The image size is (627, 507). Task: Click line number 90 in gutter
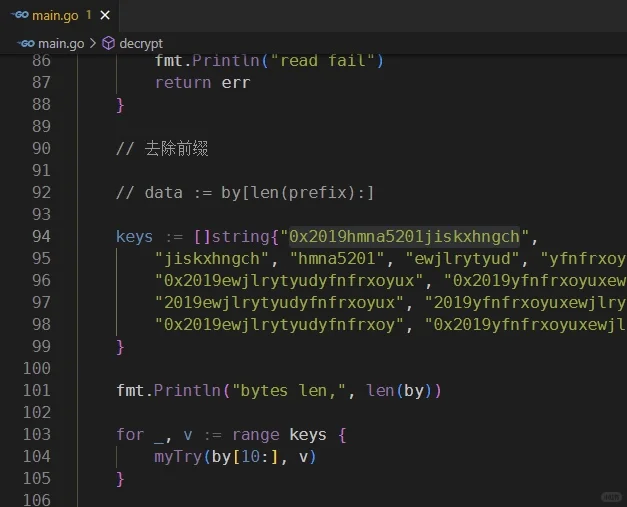tap(41, 148)
